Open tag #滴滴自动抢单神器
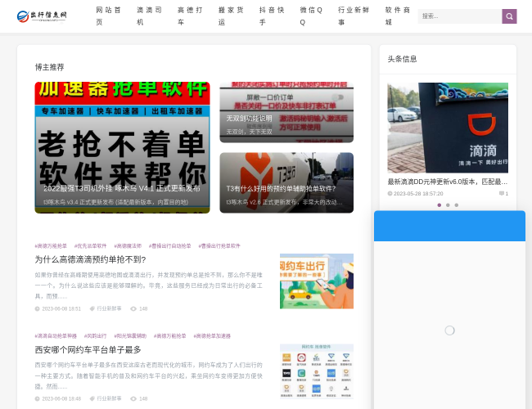This screenshot has width=532, height=409. point(56,336)
